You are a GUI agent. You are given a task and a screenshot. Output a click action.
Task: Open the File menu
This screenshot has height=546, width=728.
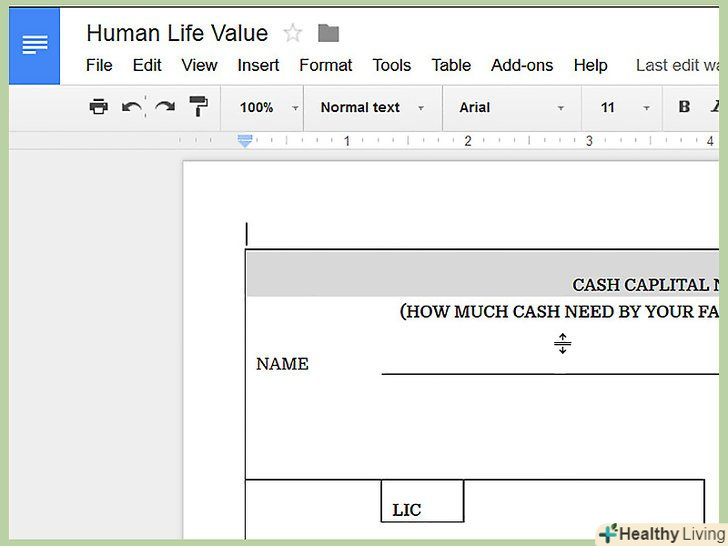[99, 65]
